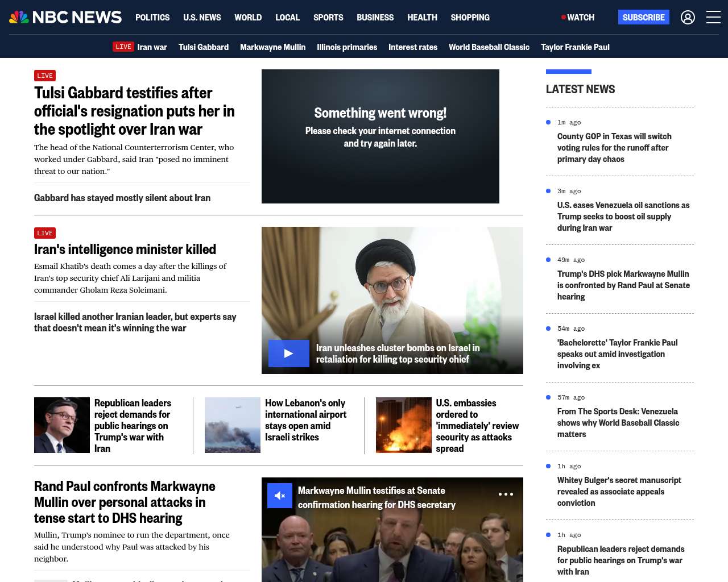The height and width of the screenshot is (582, 728).
Task: Click the 'Markwayne Mullin testifies at Senate' video title
Action: (377, 497)
